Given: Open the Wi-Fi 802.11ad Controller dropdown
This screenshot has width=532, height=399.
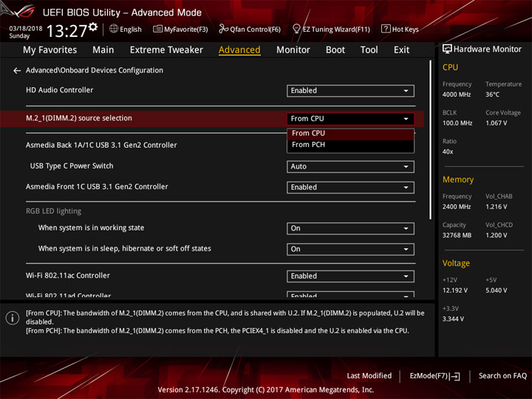Looking at the screenshot, I should click(350, 295).
